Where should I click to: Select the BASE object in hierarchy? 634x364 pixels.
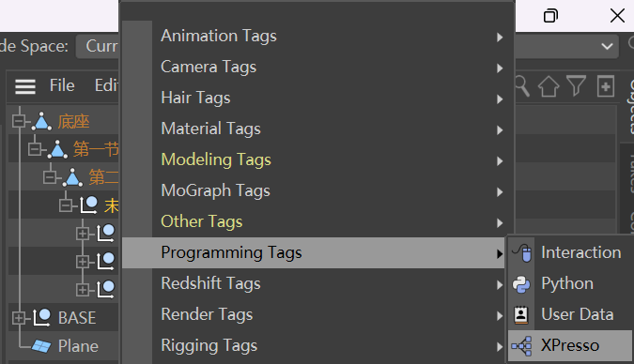click(x=77, y=318)
